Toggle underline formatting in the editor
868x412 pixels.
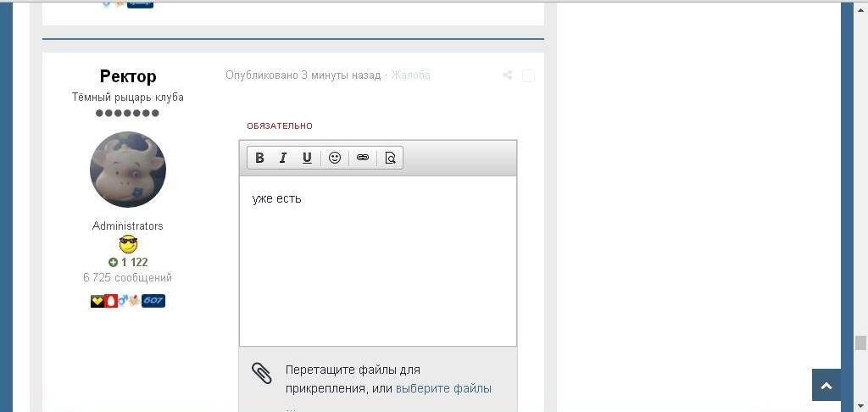pos(307,158)
